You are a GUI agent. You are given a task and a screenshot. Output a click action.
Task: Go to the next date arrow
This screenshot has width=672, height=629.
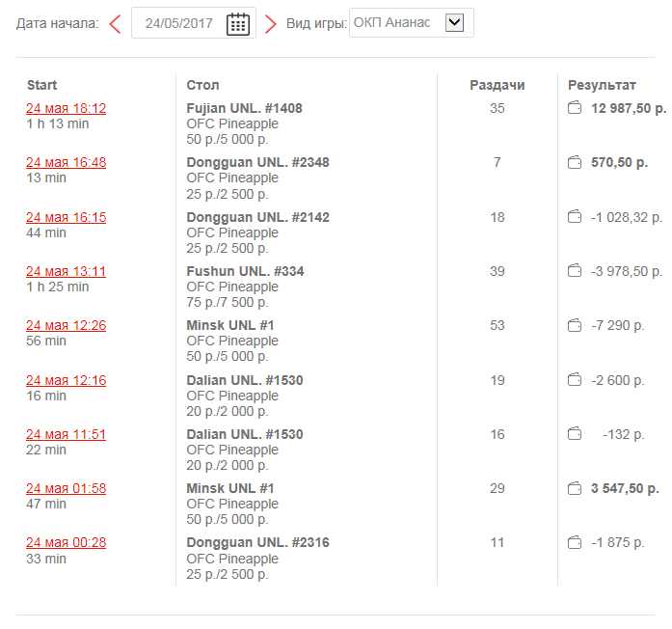[x=270, y=23]
